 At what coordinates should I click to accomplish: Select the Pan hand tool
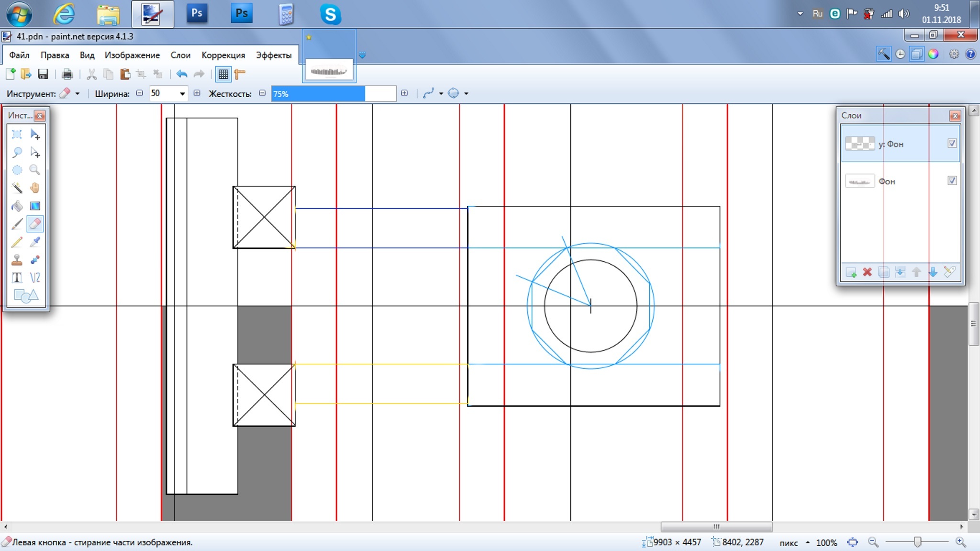coord(35,188)
